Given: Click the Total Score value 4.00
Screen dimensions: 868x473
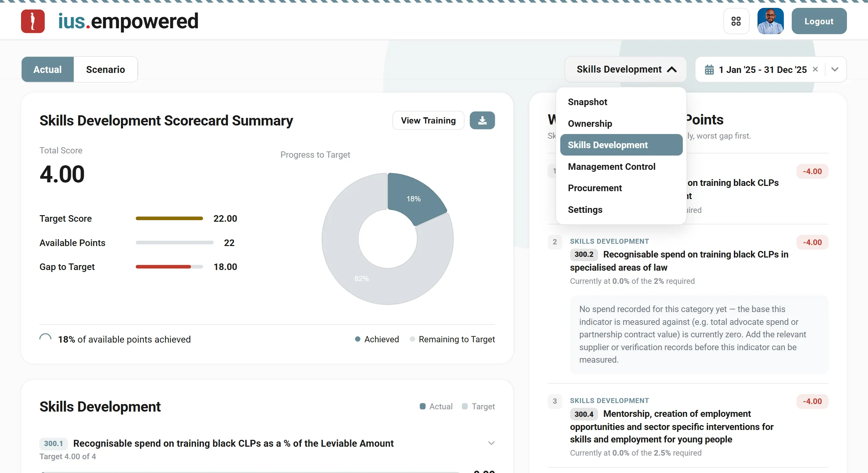Looking at the screenshot, I should 62,174.
